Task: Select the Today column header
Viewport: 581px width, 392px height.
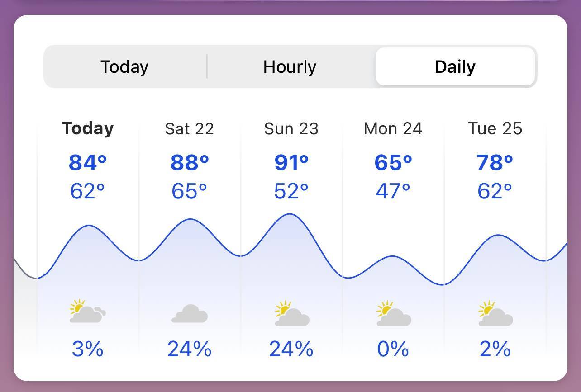Action: [88, 128]
